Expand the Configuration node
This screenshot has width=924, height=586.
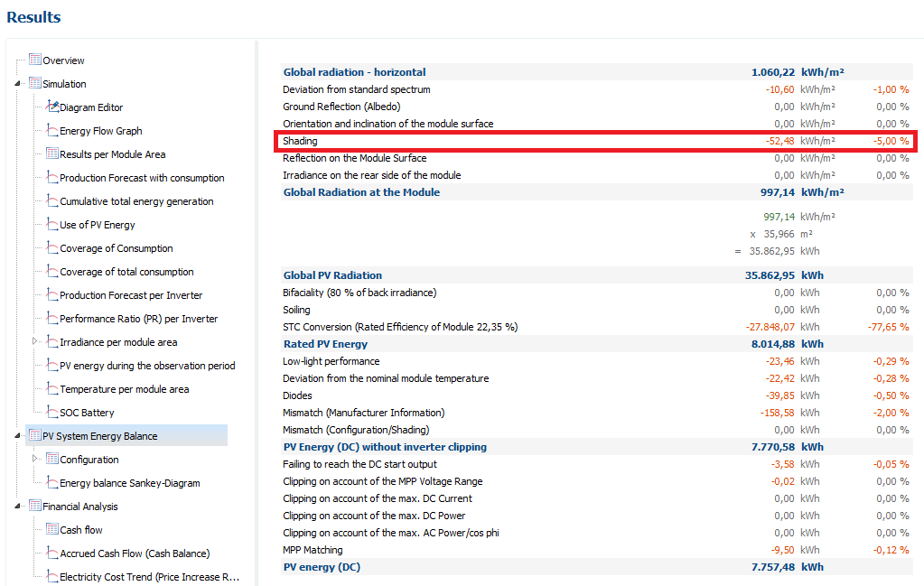pyautogui.click(x=36, y=460)
